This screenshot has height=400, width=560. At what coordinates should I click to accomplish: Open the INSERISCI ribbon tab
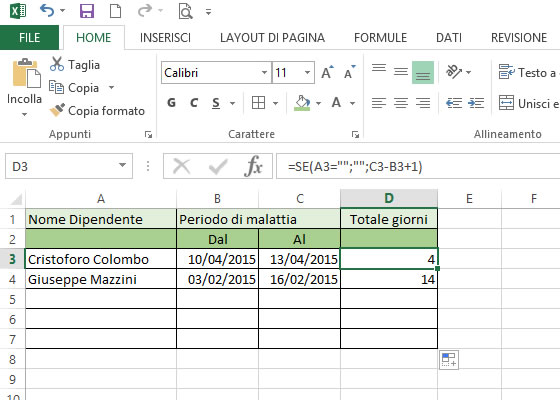pyautogui.click(x=165, y=38)
